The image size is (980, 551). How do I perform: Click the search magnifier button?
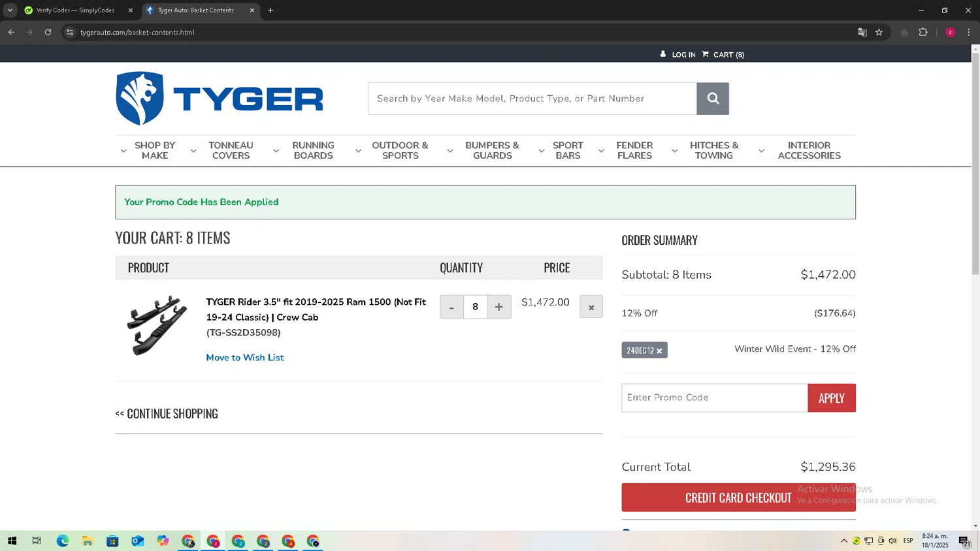pyautogui.click(x=713, y=99)
